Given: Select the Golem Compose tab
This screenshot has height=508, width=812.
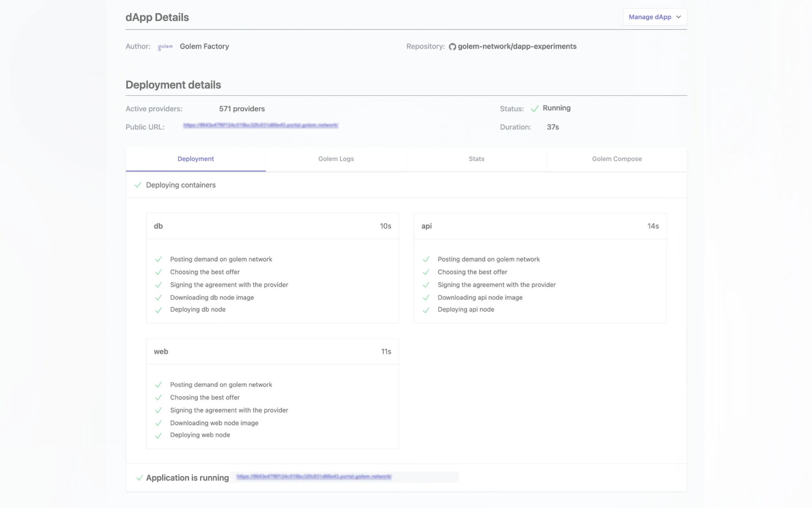Looking at the screenshot, I should pyautogui.click(x=616, y=159).
